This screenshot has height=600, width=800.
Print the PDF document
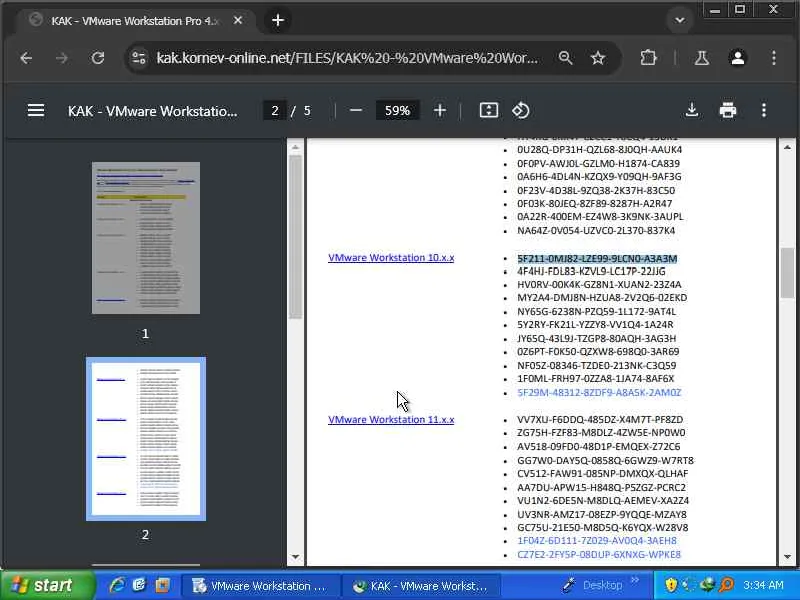click(728, 110)
